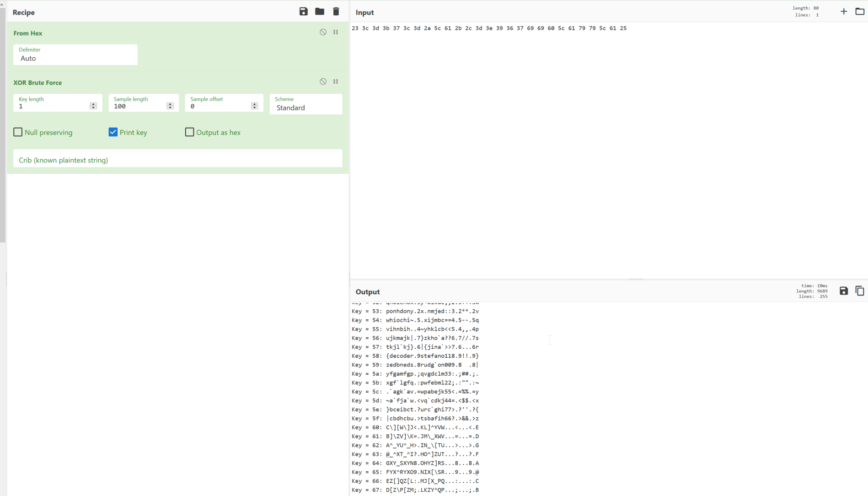The height and width of the screenshot is (496, 868).
Task: Pause at From Hex breakpoint
Action: (336, 32)
